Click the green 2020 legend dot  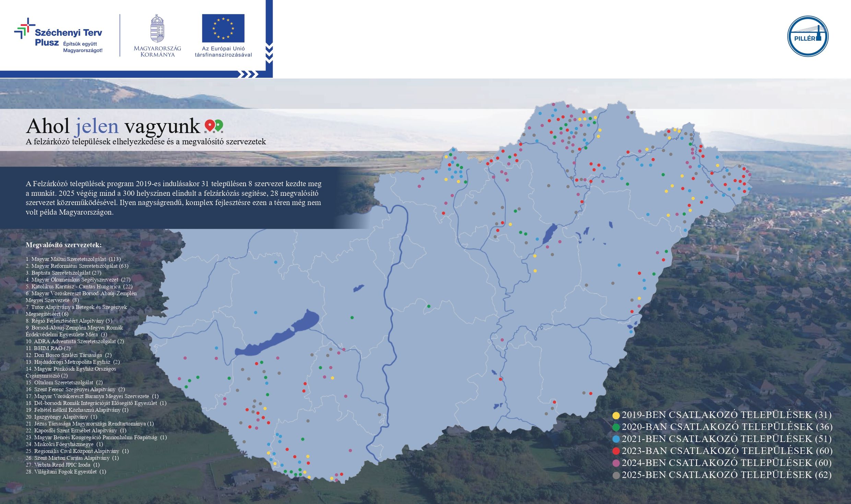616,427
